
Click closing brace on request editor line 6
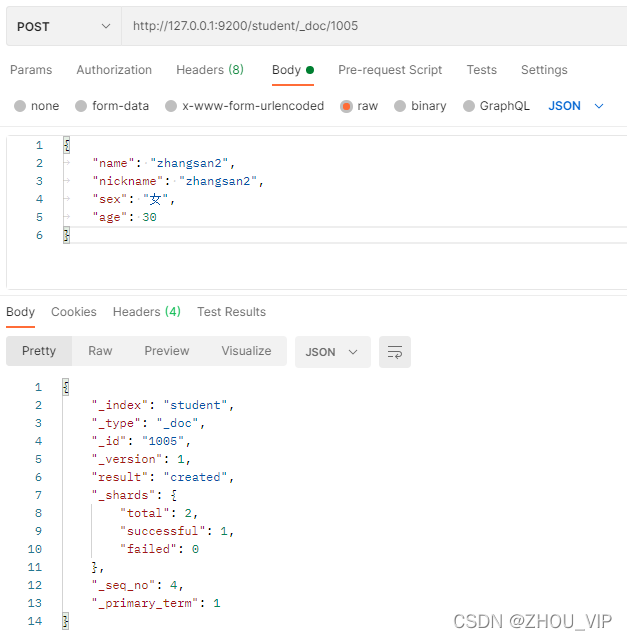pyautogui.click(x=66, y=235)
